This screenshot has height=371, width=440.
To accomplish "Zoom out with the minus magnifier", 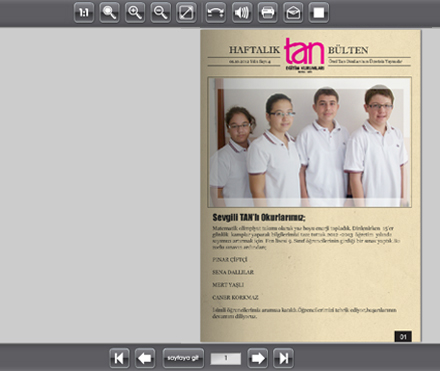I will (160, 13).
